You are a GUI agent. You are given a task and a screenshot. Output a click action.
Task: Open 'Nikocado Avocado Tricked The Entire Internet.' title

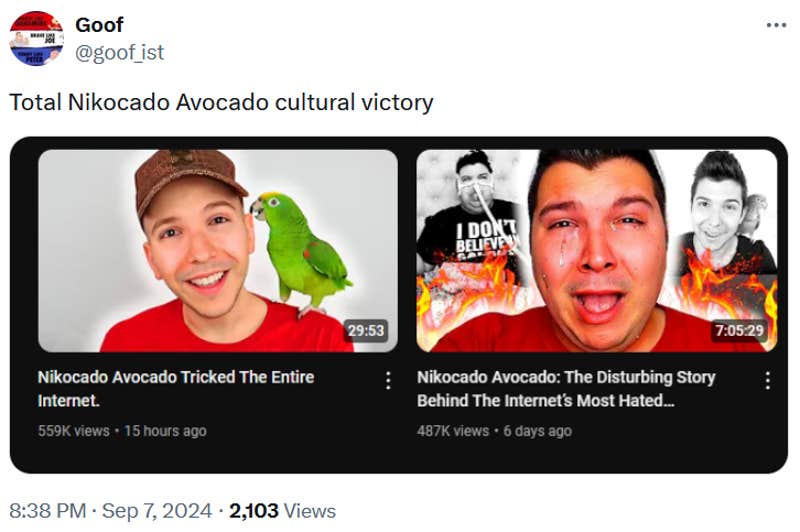click(x=176, y=388)
